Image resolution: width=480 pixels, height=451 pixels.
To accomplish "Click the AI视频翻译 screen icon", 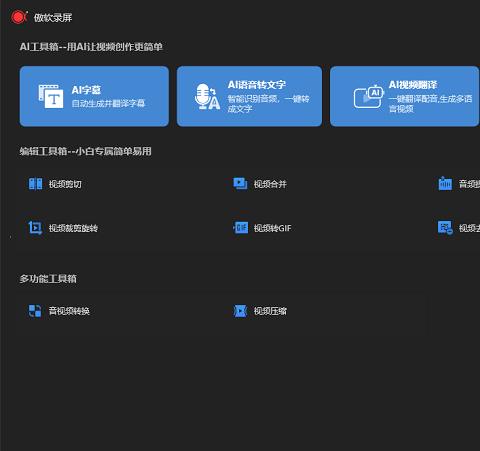I will click(368, 97).
